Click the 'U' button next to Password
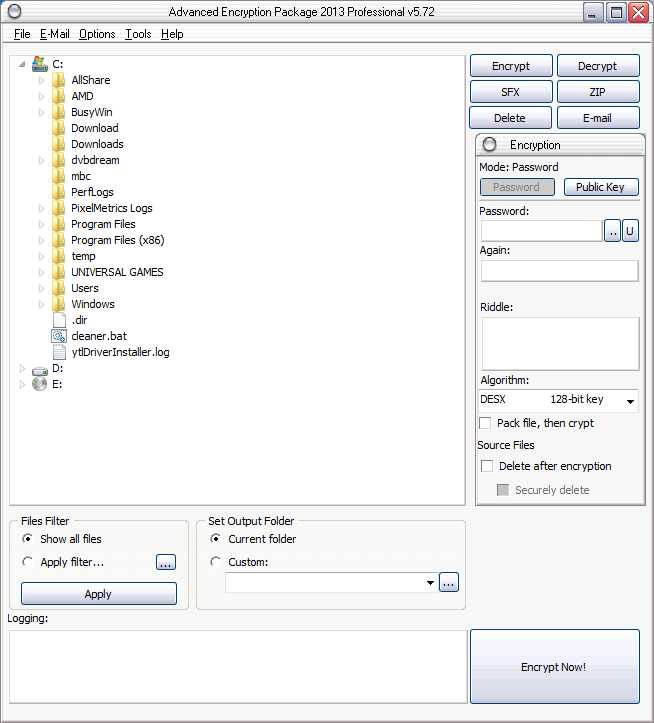This screenshot has height=723, width=654. click(x=630, y=231)
